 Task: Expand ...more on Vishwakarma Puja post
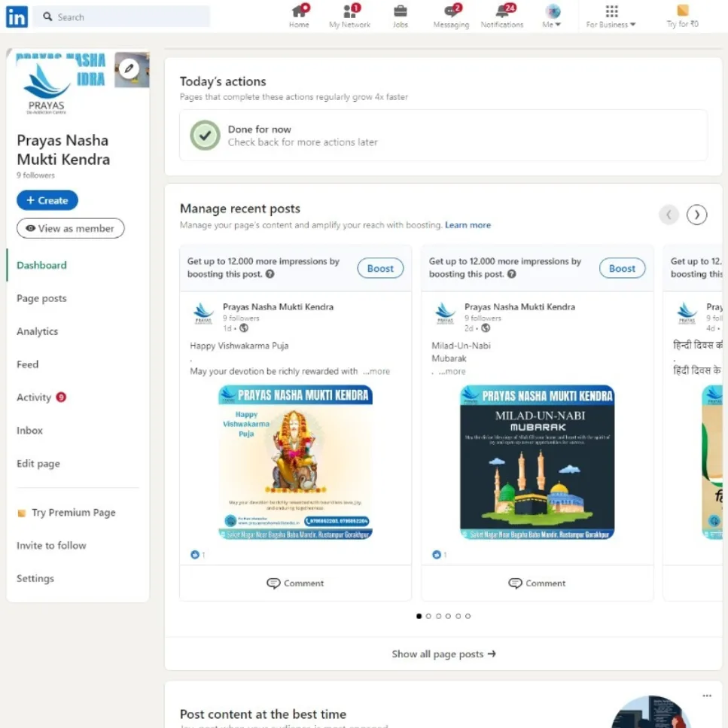(376, 371)
